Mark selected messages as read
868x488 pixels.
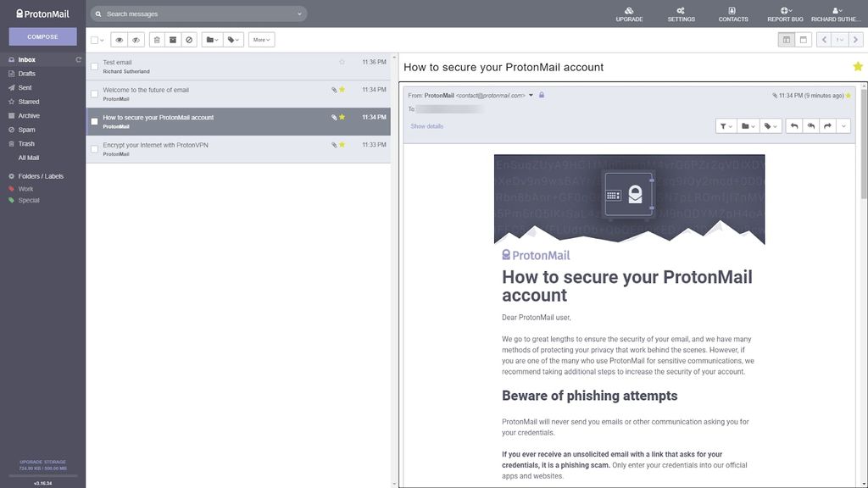118,39
